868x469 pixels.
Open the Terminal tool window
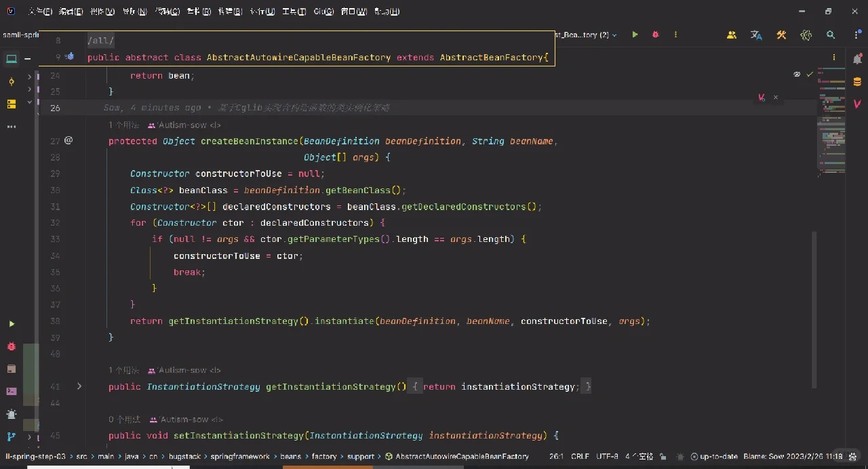(x=12, y=391)
